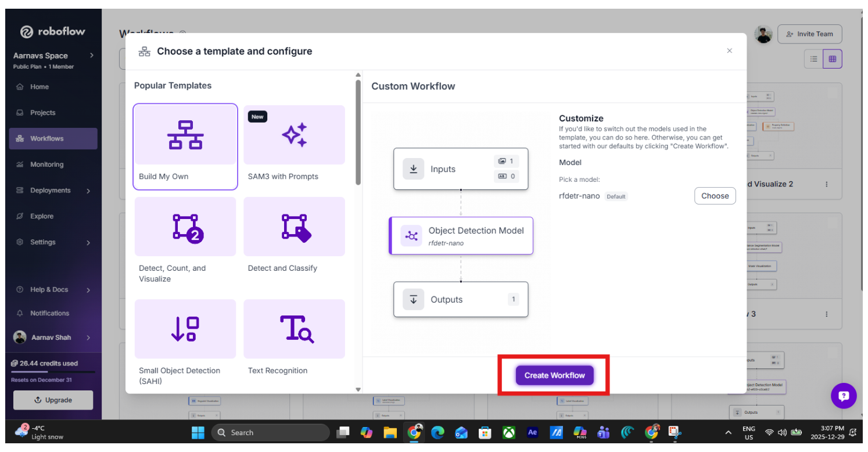868x452 pixels.
Task: Open Explore in the sidebar
Action: [53, 216]
